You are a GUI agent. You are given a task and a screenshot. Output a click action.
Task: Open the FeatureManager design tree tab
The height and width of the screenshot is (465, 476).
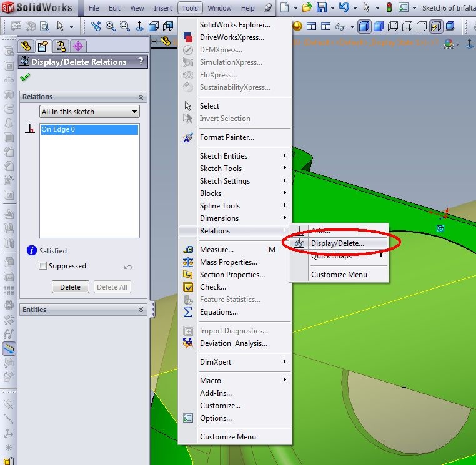[26, 46]
